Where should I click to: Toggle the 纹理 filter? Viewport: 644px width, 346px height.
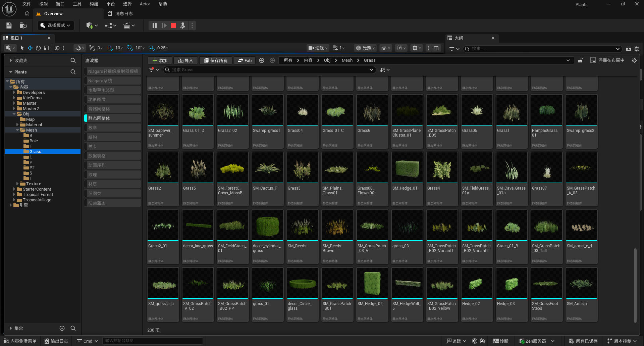[x=112, y=175]
